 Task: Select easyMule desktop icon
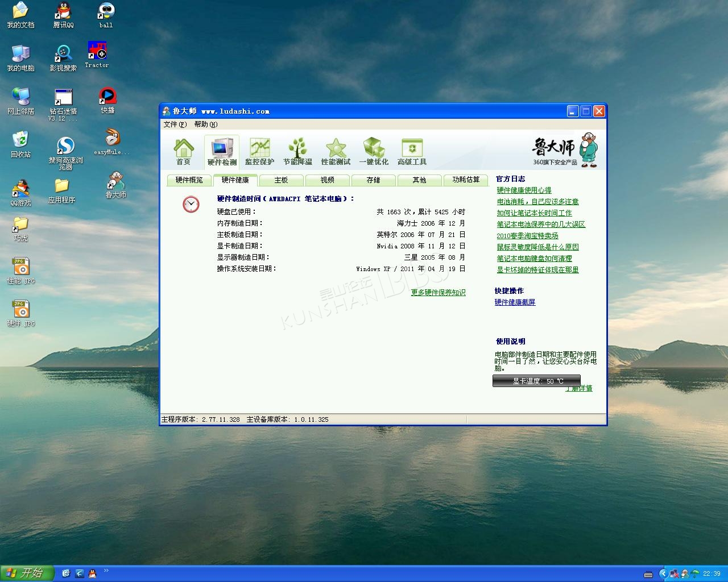point(112,142)
